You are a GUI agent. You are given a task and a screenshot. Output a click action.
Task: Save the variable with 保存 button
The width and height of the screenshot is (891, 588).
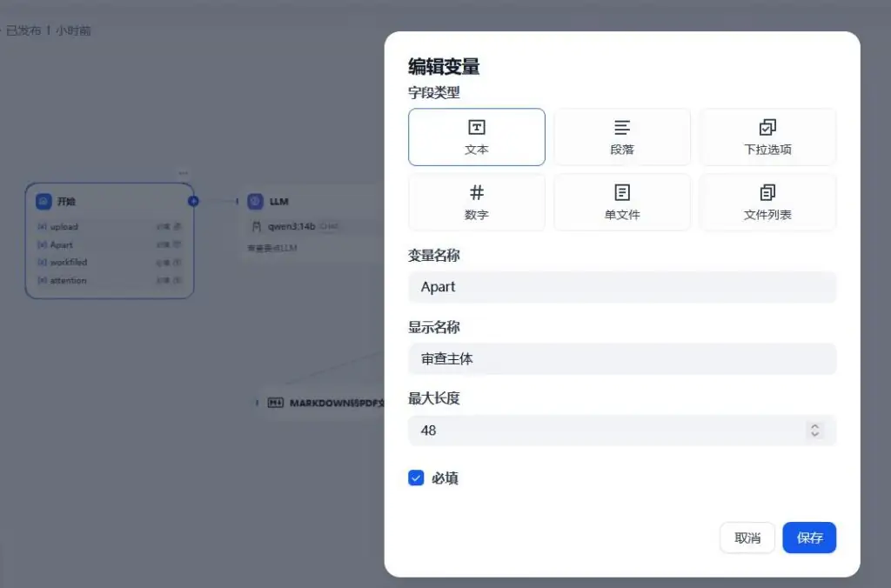[x=809, y=538]
